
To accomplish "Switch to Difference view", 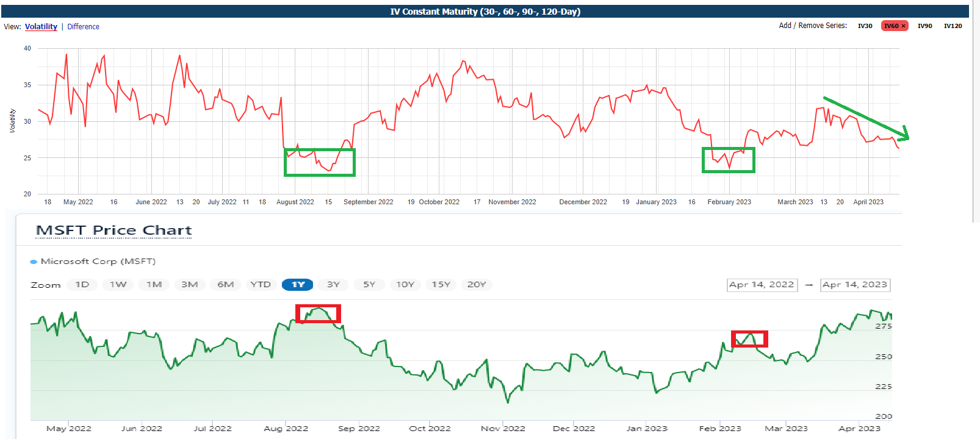I will click(x=83, y=27).
